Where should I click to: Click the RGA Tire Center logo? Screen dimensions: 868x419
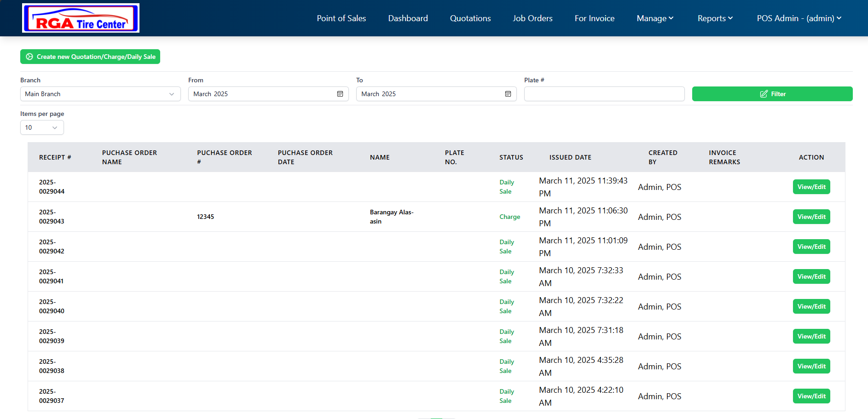81,18
